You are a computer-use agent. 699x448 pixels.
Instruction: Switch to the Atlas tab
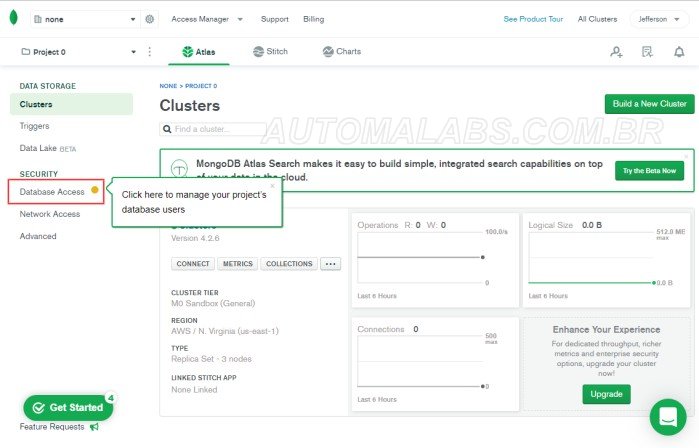click(199, 52)
